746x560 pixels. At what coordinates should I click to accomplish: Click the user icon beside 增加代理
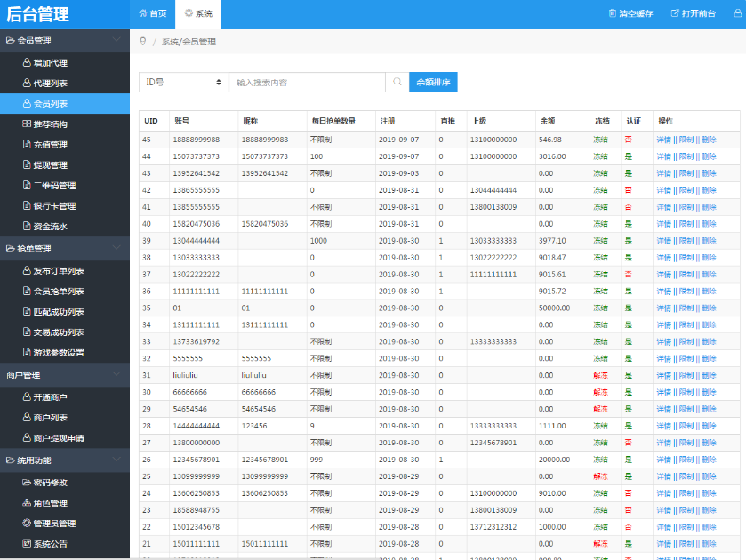pos(27,62)
